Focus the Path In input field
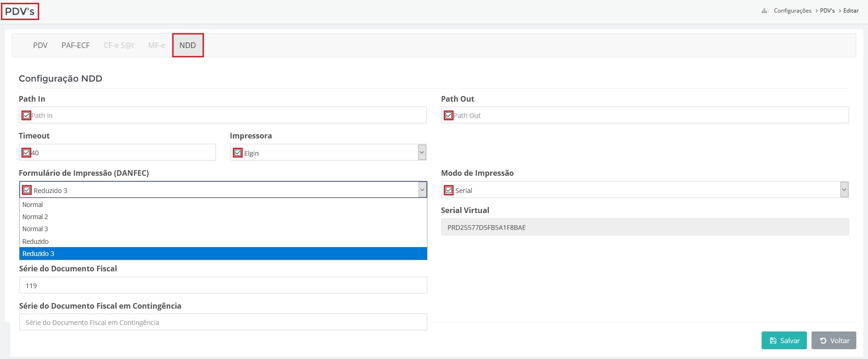 click(x=223, y=115)
